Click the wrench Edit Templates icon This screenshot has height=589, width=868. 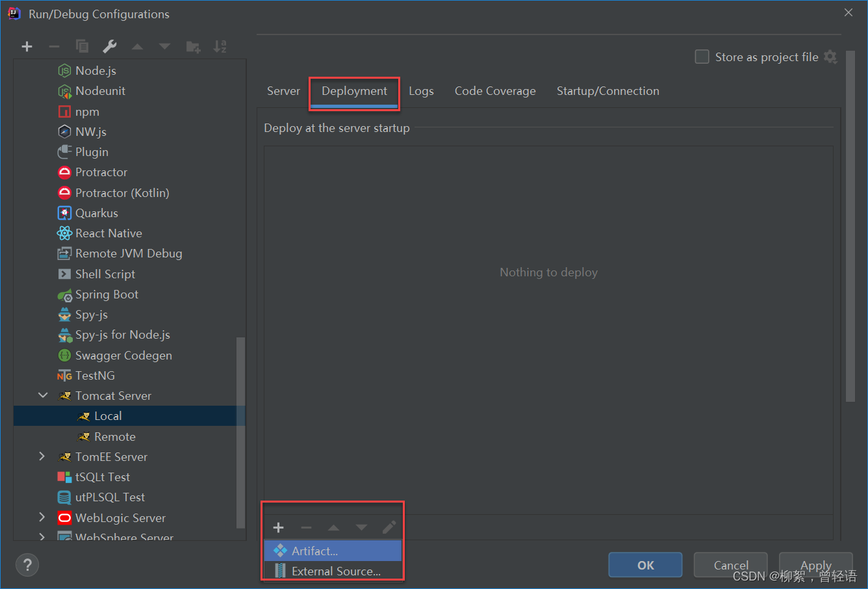110,46
